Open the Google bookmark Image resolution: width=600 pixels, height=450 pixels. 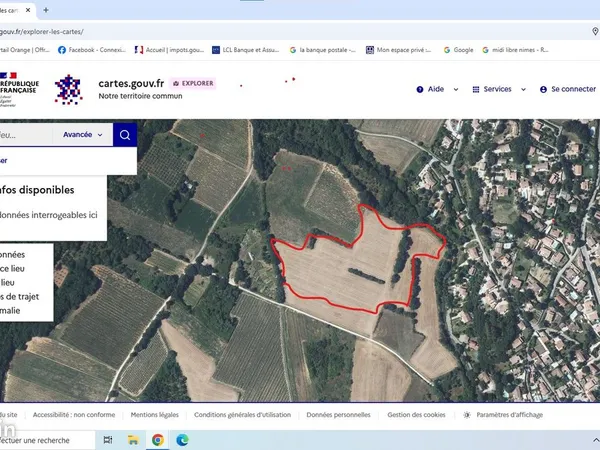coord(458,50)
